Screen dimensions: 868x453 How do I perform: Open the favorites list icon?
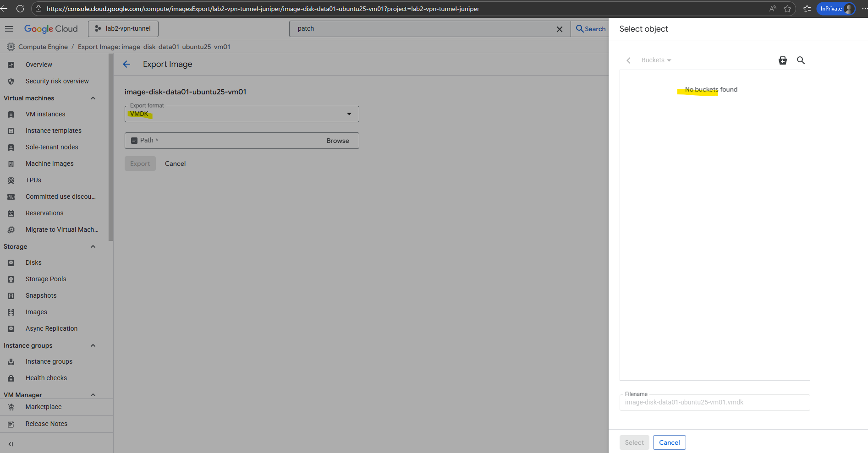coord(807,9)
